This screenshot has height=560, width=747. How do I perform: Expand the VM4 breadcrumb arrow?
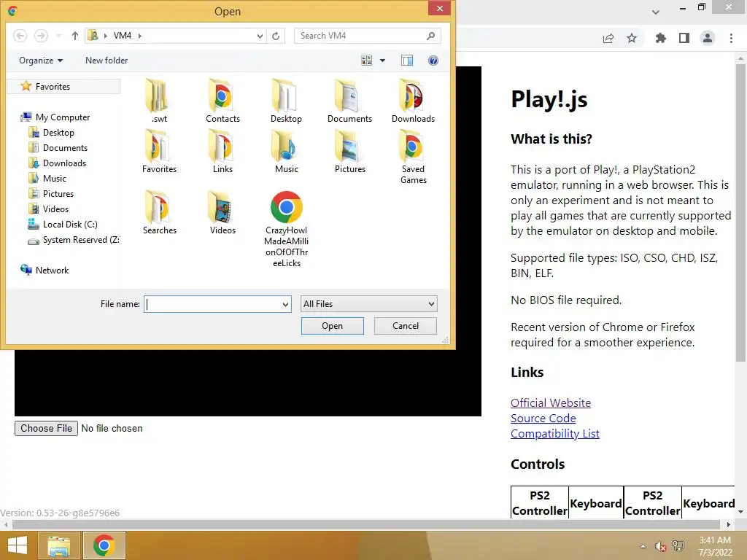coord(139,36)
